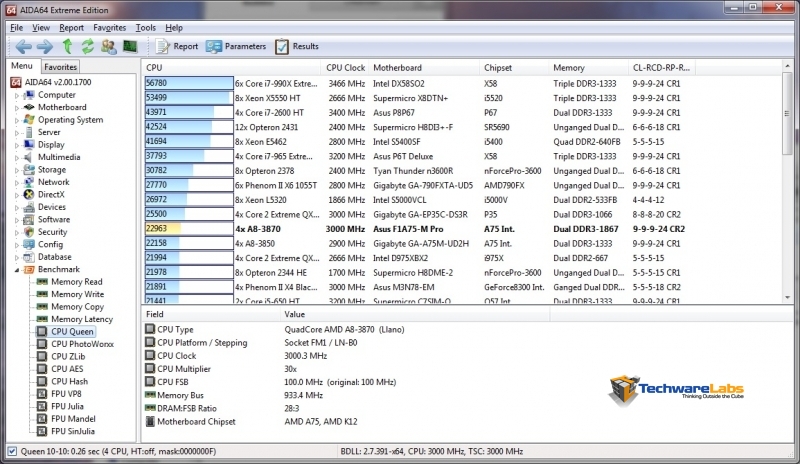Open the FPU VP8 benchmark
The image size is (800, 464).
point(66,394)
